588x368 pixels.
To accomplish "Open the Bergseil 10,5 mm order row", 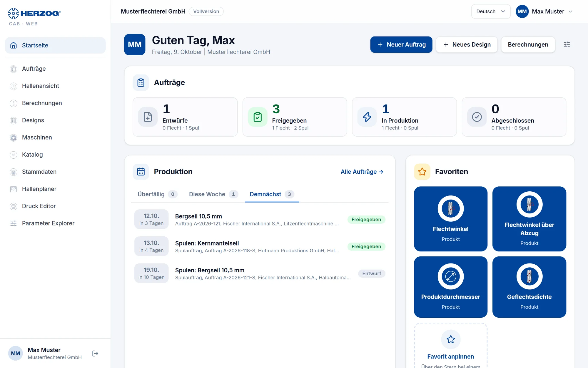I will [x=260, y=220].
